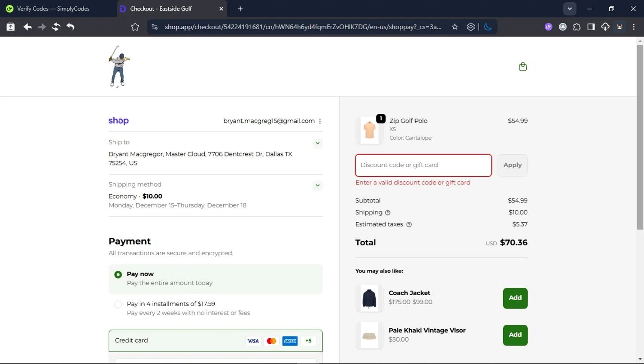The height and width of the screenshot is (364, 644).
Task: Add the Coach Jacket to order
Action: (515, 298)
